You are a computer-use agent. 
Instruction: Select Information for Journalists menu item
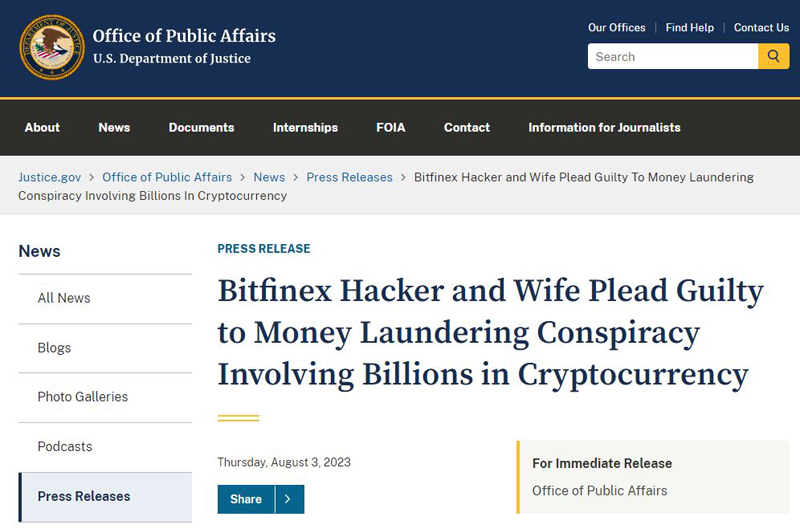[604, 128]
